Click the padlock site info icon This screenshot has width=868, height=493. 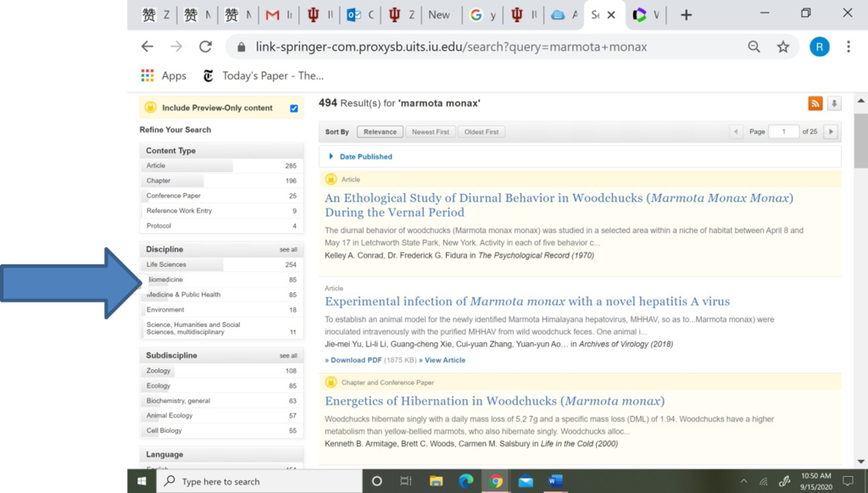241,47
